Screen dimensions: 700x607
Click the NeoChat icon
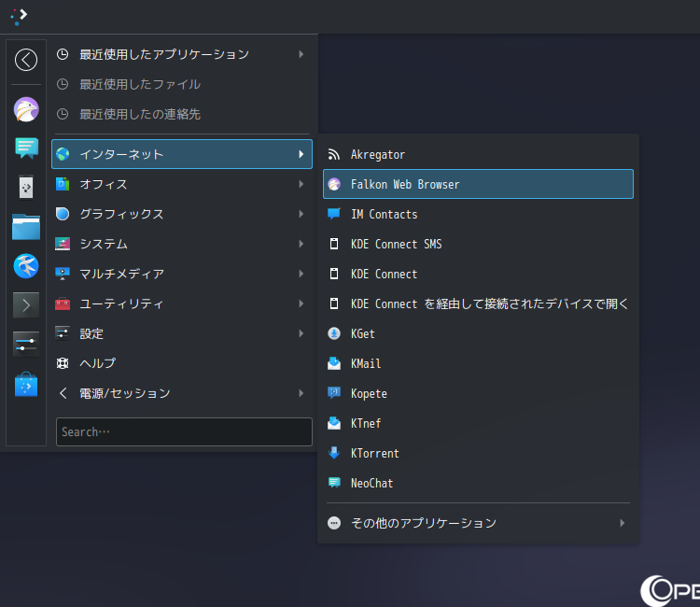click(x=334, y=483)
